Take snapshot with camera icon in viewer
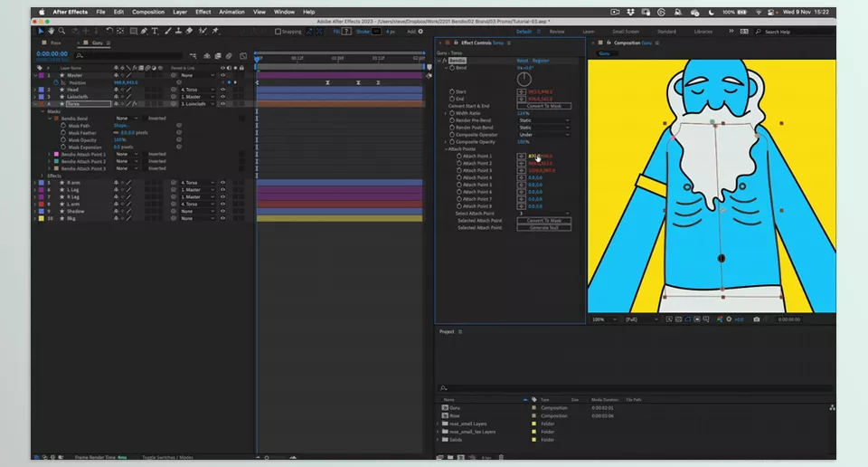This screenshot has height=467, width=868. (756, 319)
